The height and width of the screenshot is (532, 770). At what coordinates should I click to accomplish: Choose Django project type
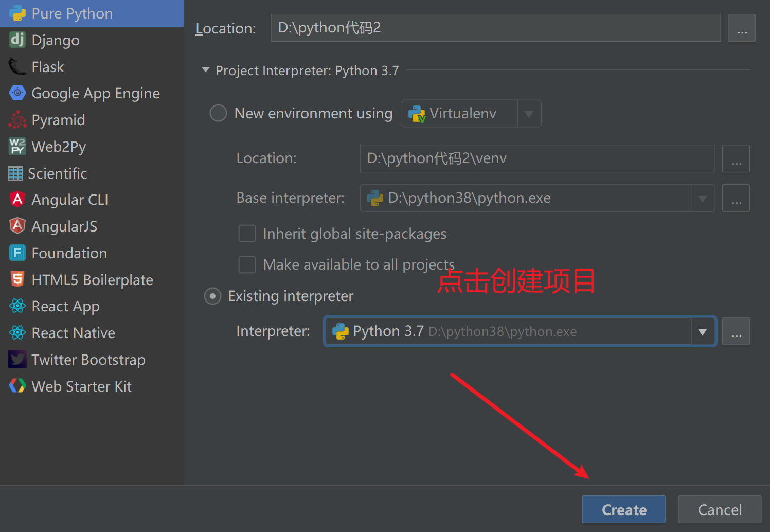(92, 40)
